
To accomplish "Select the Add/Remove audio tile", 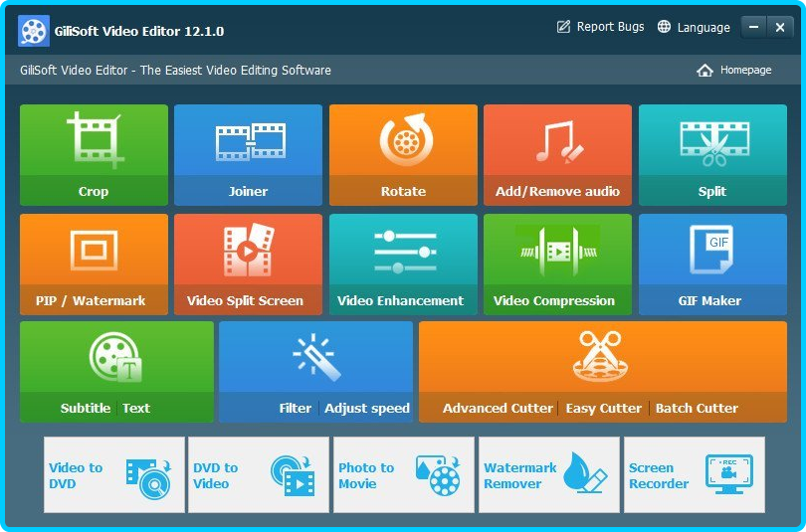I will tap(557, 154).
